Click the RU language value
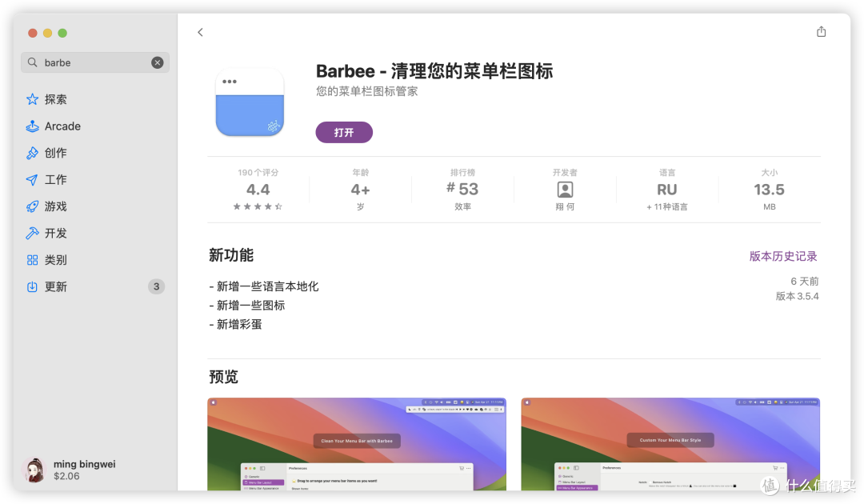The width and height of the screenshot is (864, 504). pos(666,190)
